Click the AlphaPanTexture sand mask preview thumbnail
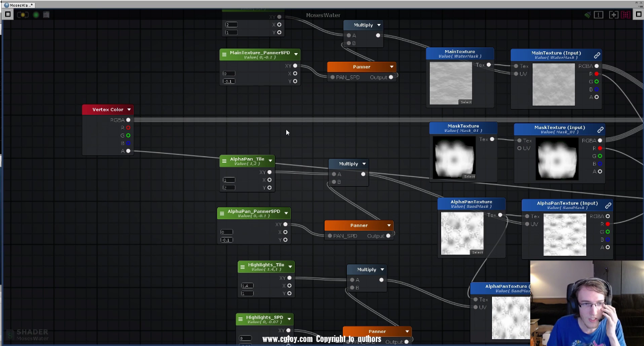The height and width of the screenshot is (346, 644). point(462,233)
